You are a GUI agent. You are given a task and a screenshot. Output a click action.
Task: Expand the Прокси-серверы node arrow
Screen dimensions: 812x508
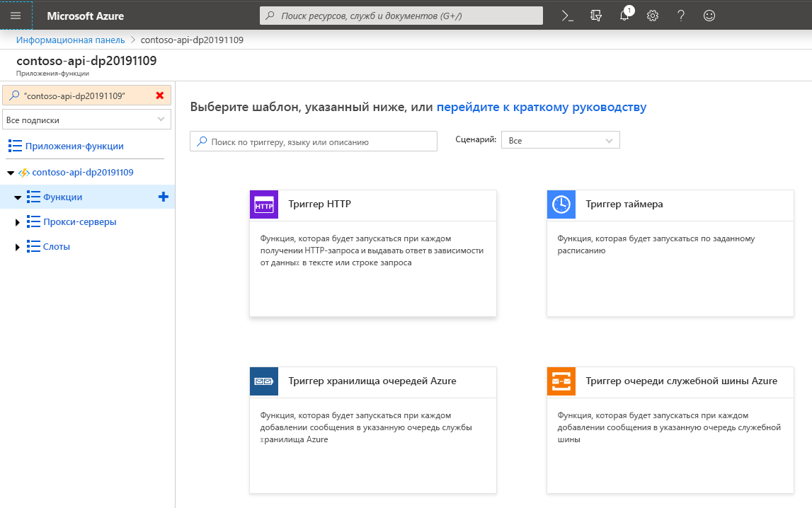18,222
